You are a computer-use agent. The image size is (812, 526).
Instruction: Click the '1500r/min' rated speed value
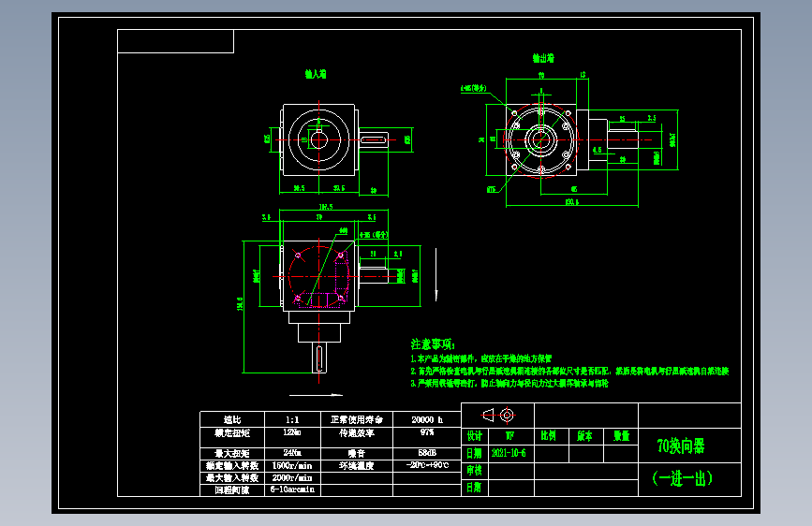[292, 465]
